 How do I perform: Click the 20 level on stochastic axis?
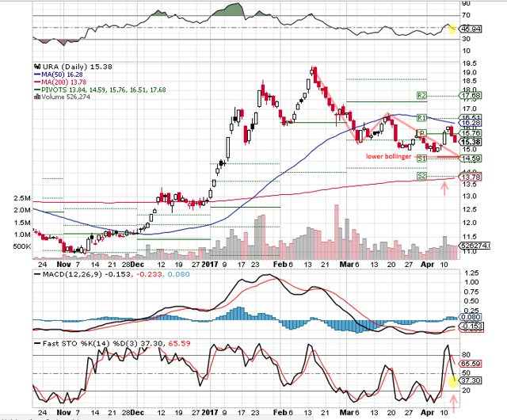467,391
